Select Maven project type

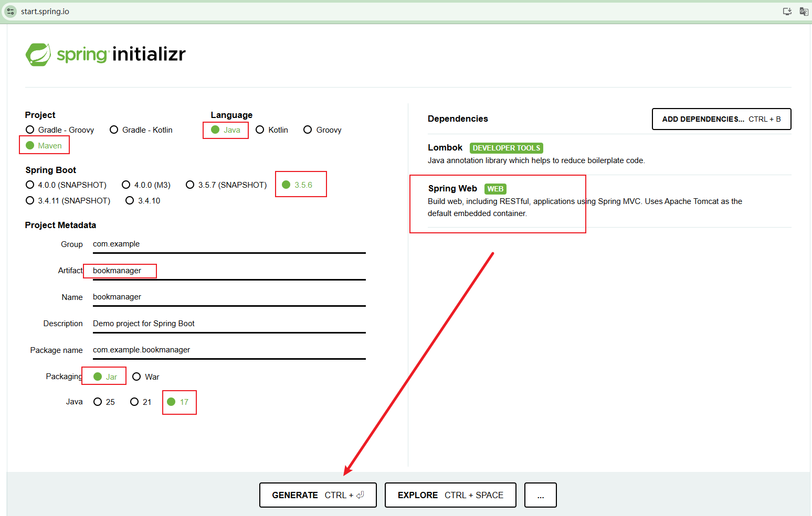(x=44, y=146)
